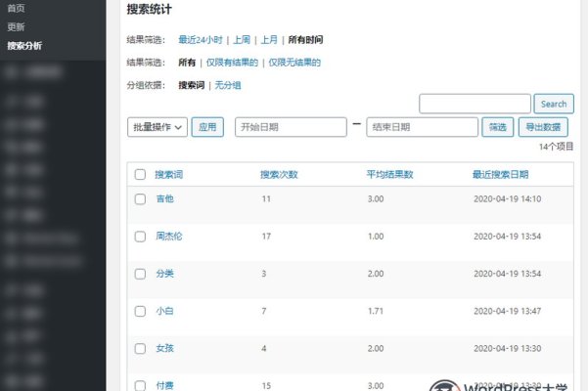The width and height of the screenshot is (588, 391).
Task: Click date 2020-04-19 13:30 in 女孩 row
Action: (x=508, y=349)
